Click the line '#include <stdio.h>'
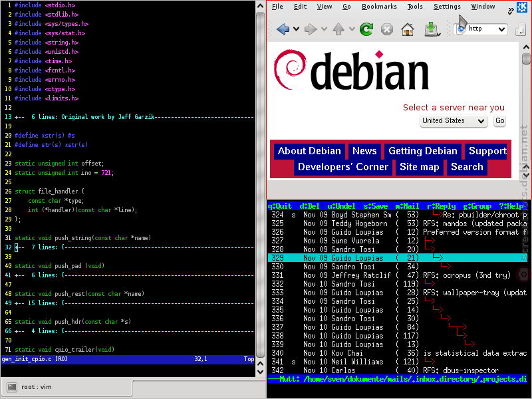The width and height of the screenshot is (532, 399). coord(45,5)
